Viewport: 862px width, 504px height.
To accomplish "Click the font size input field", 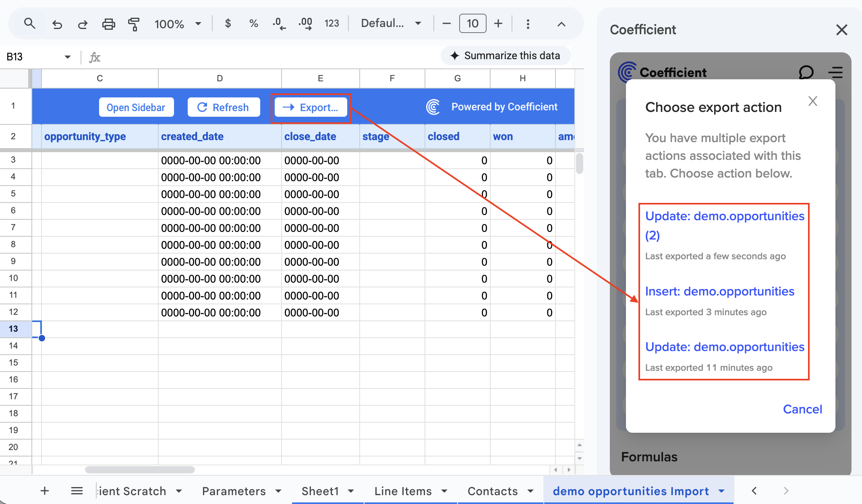I will (x=472, y=24).
